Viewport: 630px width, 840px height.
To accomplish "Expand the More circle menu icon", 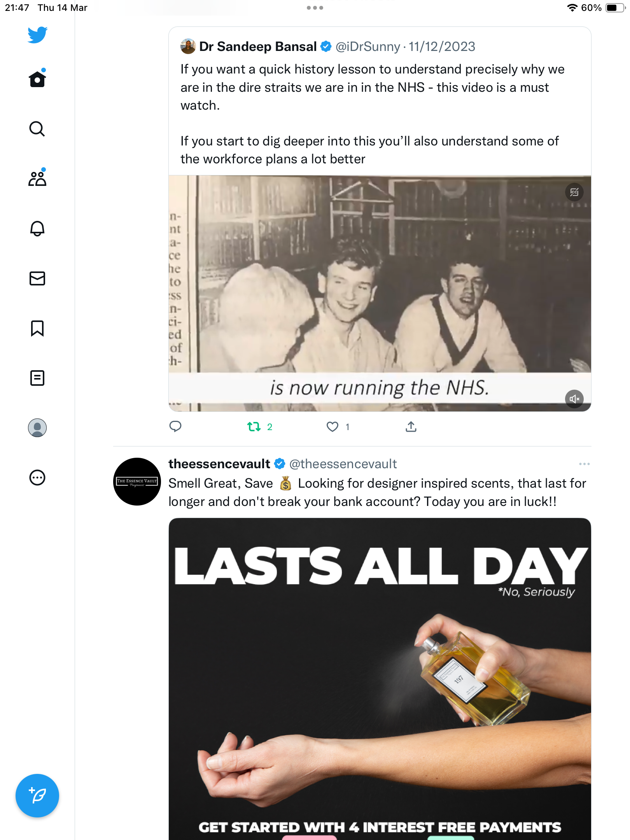I will [37, 478].
